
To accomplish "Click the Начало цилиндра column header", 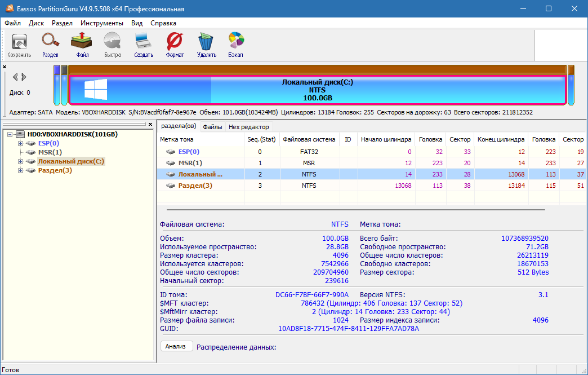I will coord(386,139).
